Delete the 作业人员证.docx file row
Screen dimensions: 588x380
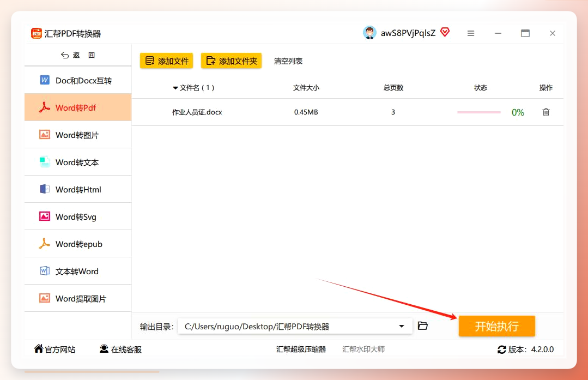(x=546, y=112)
